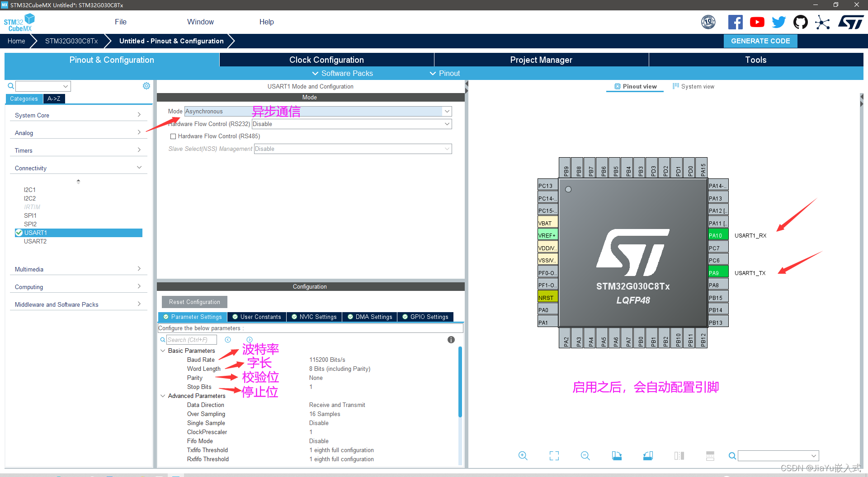The image size is (868, 477).
Task: Click the peripheral search magnifier icon
Action: (x=11, y=86)
